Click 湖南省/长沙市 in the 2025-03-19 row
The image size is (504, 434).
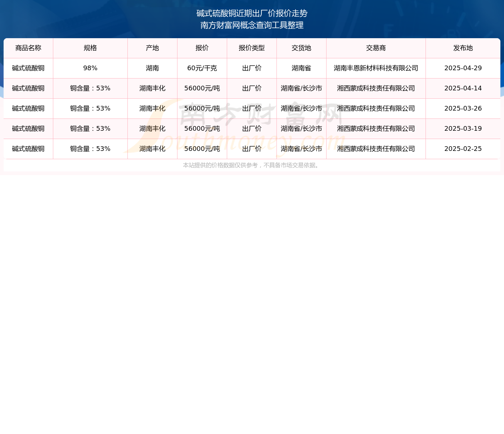coord(301,129)
